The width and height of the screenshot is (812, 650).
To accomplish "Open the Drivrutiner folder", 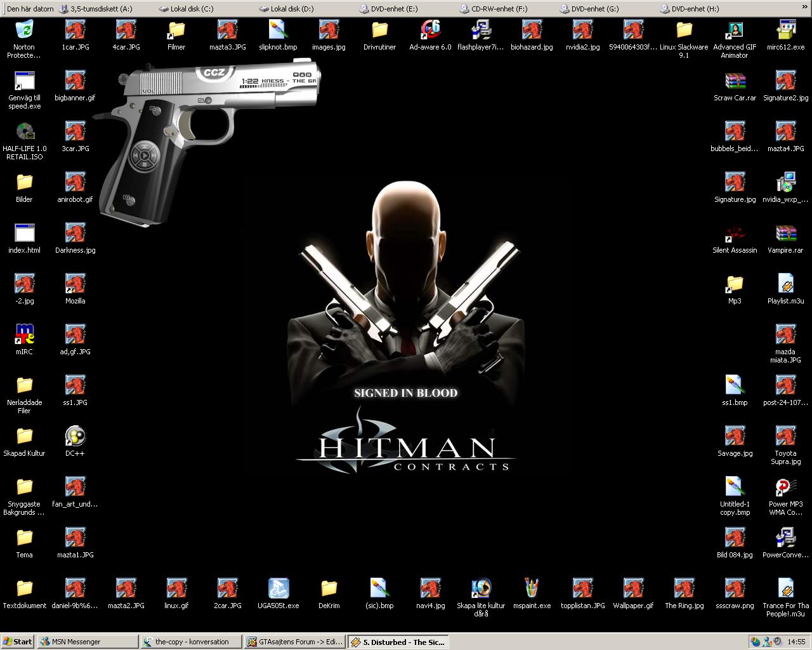I will pyautogui.click(x=379, y=35).
